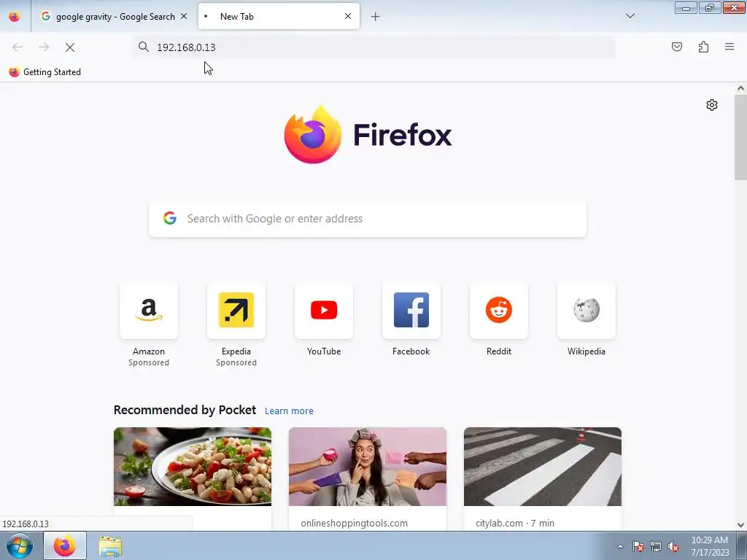Open the bean salad Pocket story thumbnail
Screen dimensions: 747x560
tap(193, 467)
